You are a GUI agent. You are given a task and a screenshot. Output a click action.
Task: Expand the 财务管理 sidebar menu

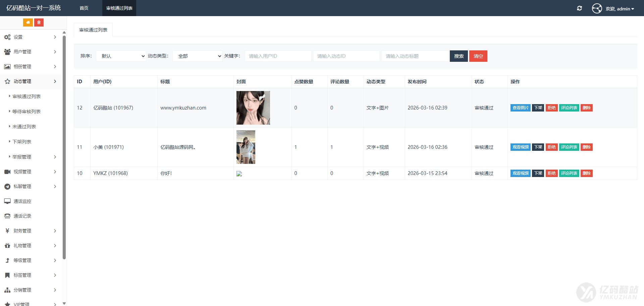pyautogui.click(x=30, y=231)
